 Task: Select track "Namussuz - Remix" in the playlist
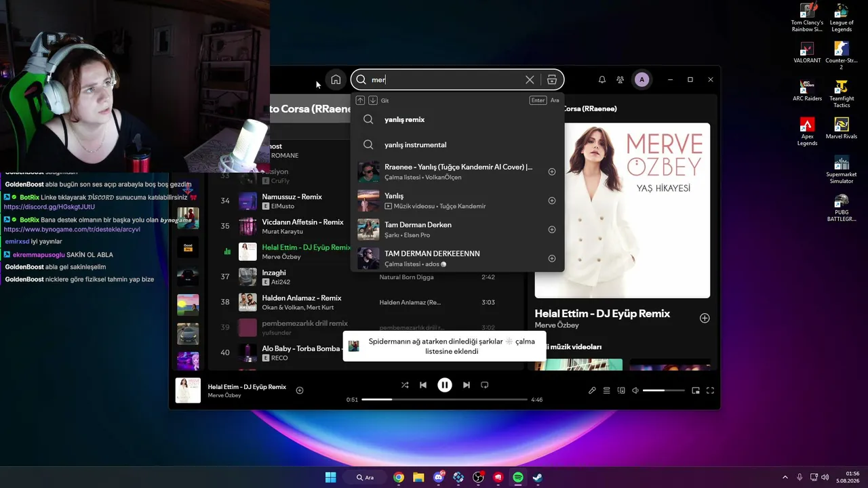(x=292, y=197)
